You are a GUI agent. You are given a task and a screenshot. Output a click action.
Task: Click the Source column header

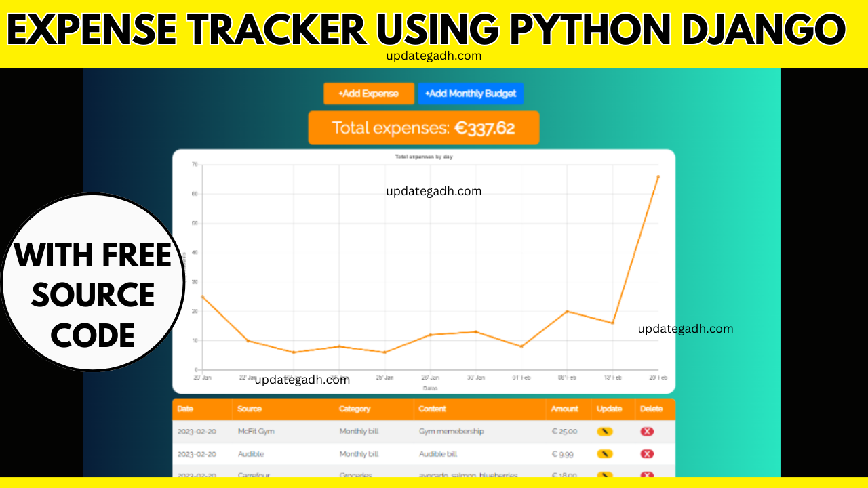coord(250,409)
